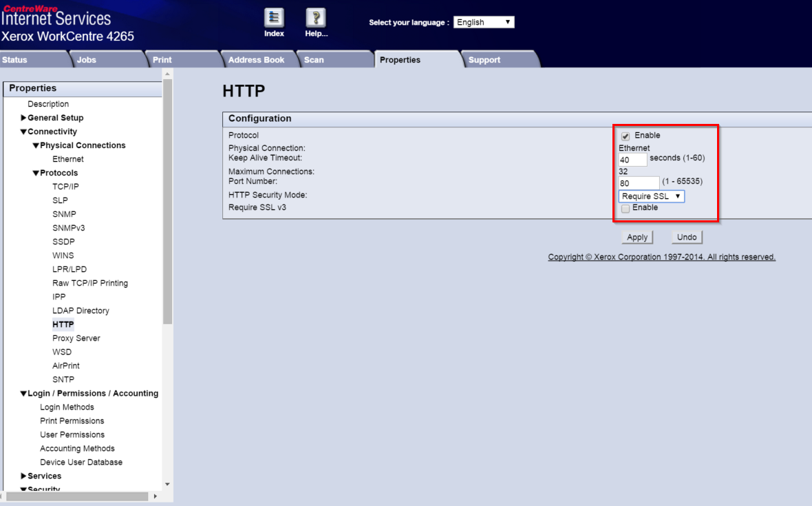The image size is (812, 506).
Task: Click the Help icon
Action: [x=316, y=21]
